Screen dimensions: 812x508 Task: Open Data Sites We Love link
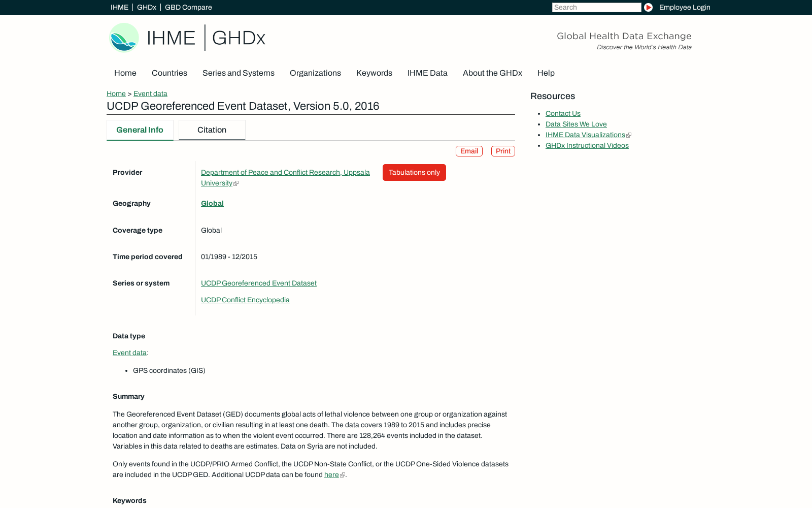(576, 124)
